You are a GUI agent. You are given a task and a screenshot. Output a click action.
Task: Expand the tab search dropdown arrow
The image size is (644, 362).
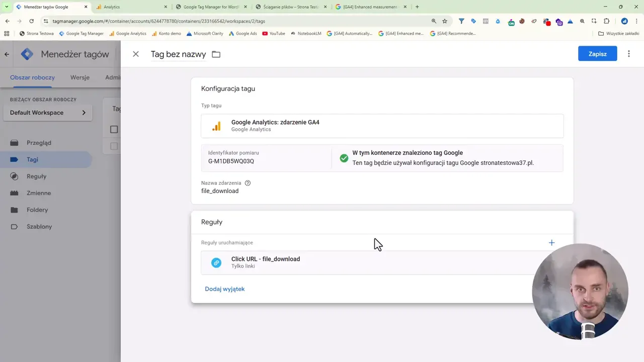coord(7,7)
